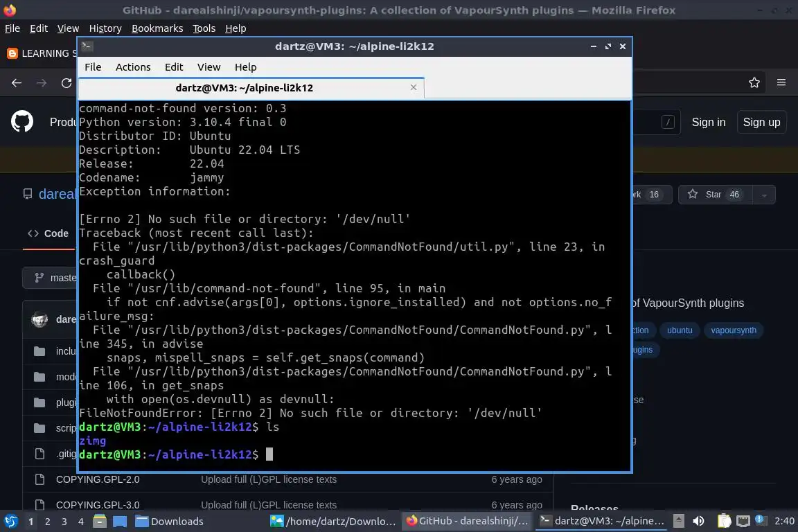
Task: Open Firefox Help menu
Action: pyautogui.click(x=236, y=28)
